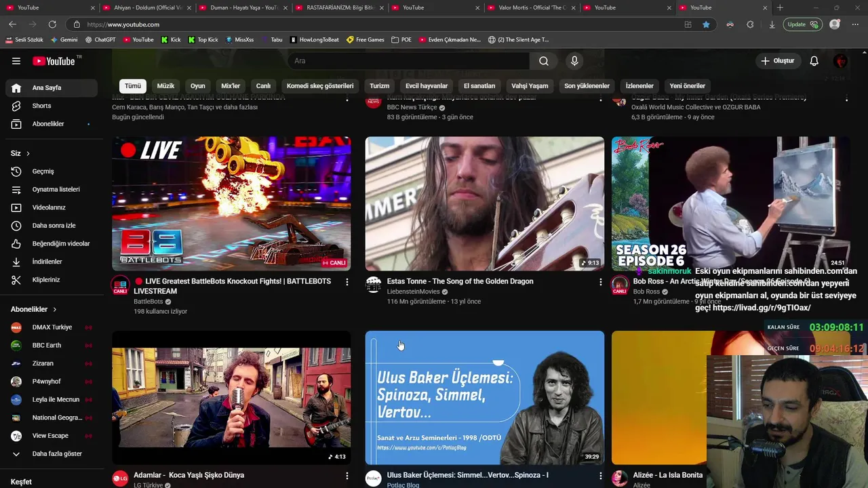868x488 pixels.
Task: Open the DMAX Turkiye channel subscription
Action: tap(52, 327)
